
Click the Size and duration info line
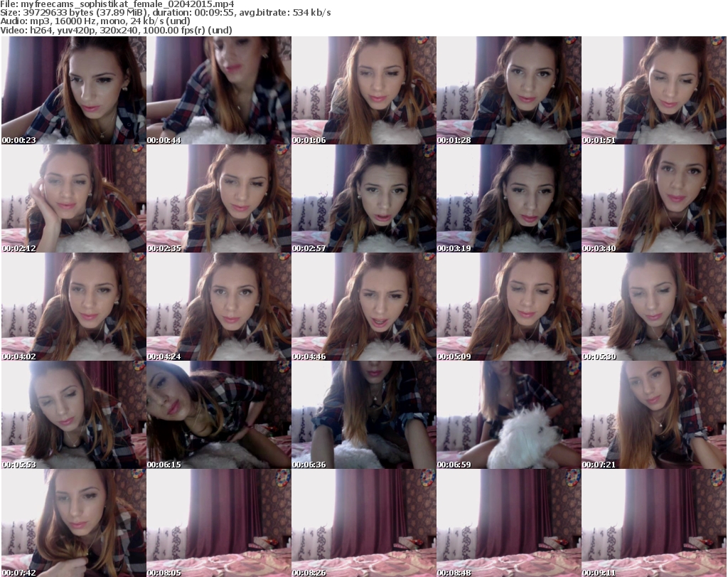click(x=165, y=13)
